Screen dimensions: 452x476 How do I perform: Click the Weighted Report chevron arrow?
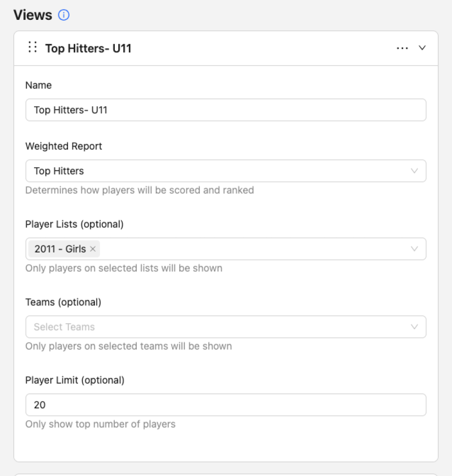414,171
